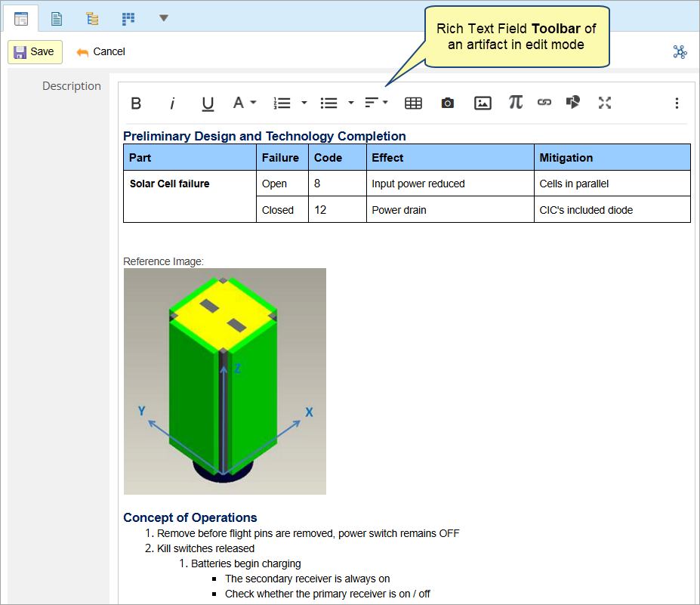The width and height of the screenshot is (700, 605).
Task: Expand the bulleted list style dropdown arrow
Action: pos(351,103)
